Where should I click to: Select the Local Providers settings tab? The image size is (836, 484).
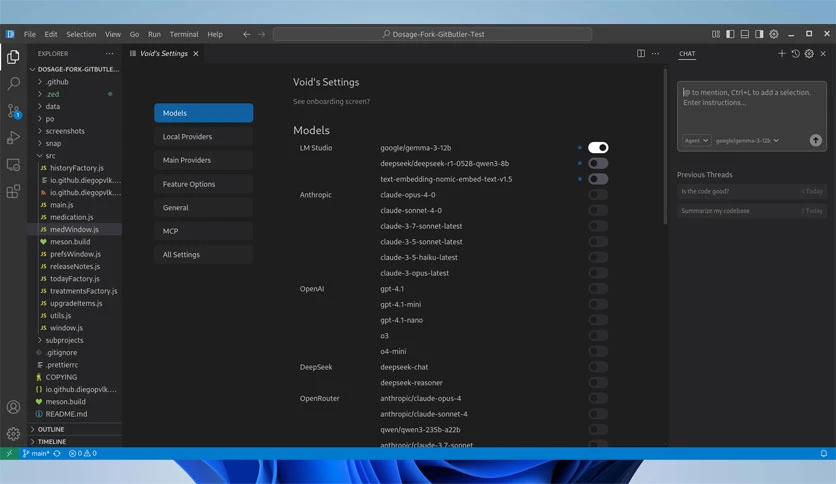click(x=204, y=136)
